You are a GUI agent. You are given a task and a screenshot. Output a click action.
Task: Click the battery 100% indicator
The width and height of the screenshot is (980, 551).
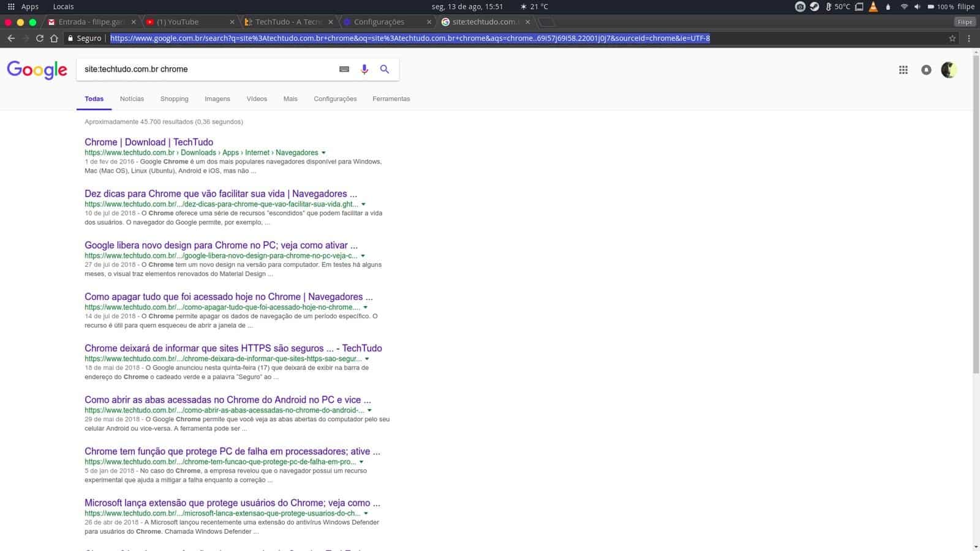point(940,7)
